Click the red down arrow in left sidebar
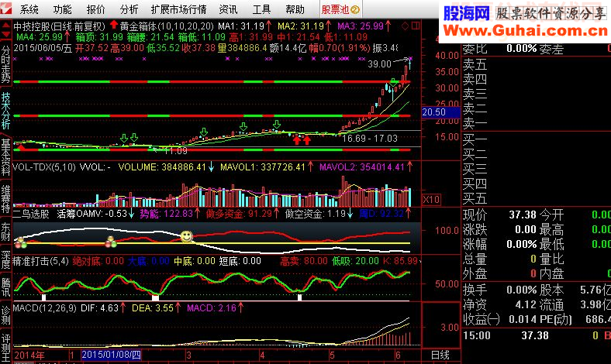Image resolution: width=611 pixels, height=364 pixels. point(5,35)
